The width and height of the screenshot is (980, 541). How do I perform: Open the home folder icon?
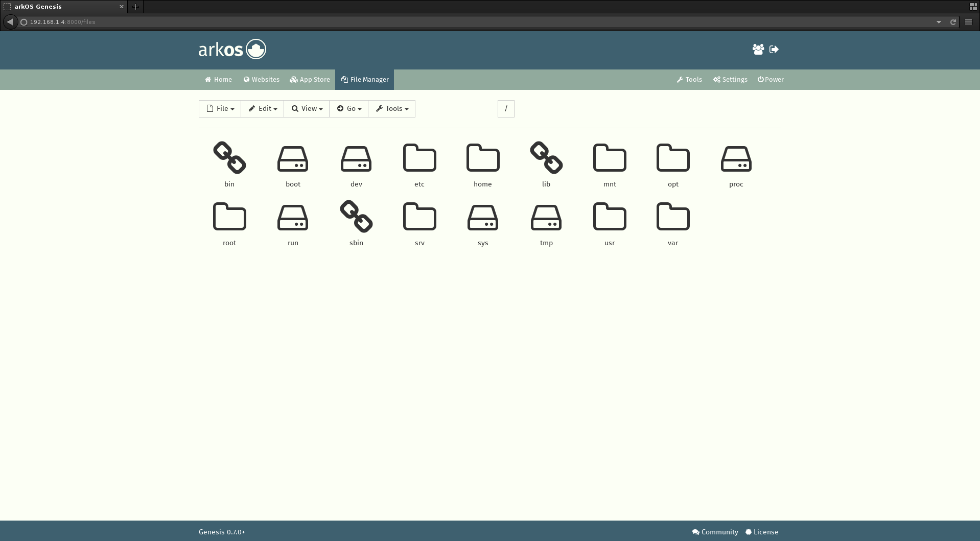click(483, 158)
